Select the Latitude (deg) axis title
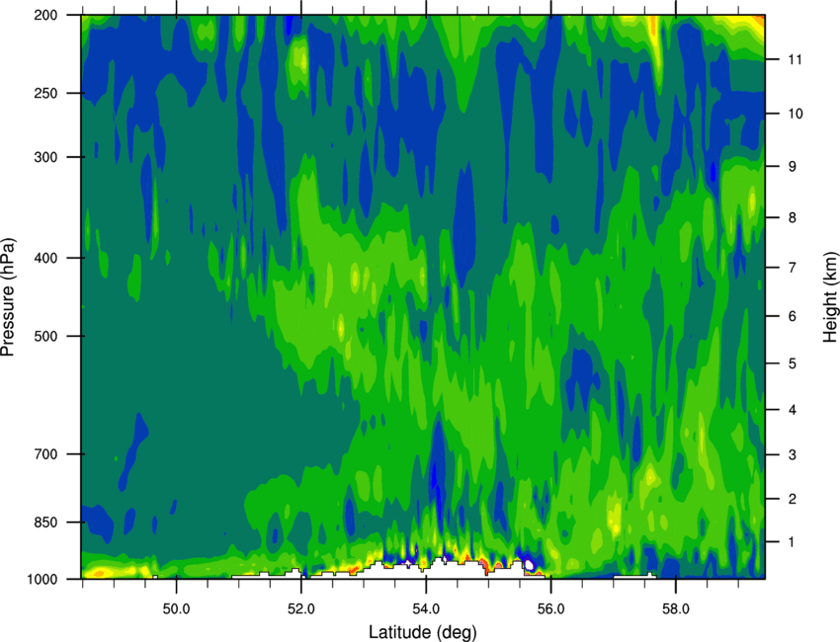This screenshot has height=642, width=840. [423, 632]
